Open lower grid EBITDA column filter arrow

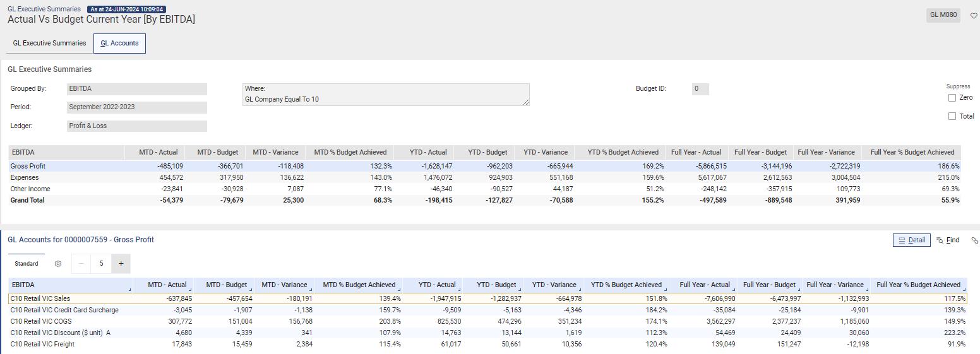[130, 289]
